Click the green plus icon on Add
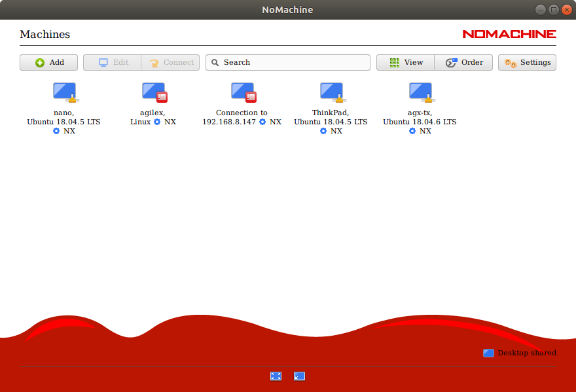 pos(40,63)
